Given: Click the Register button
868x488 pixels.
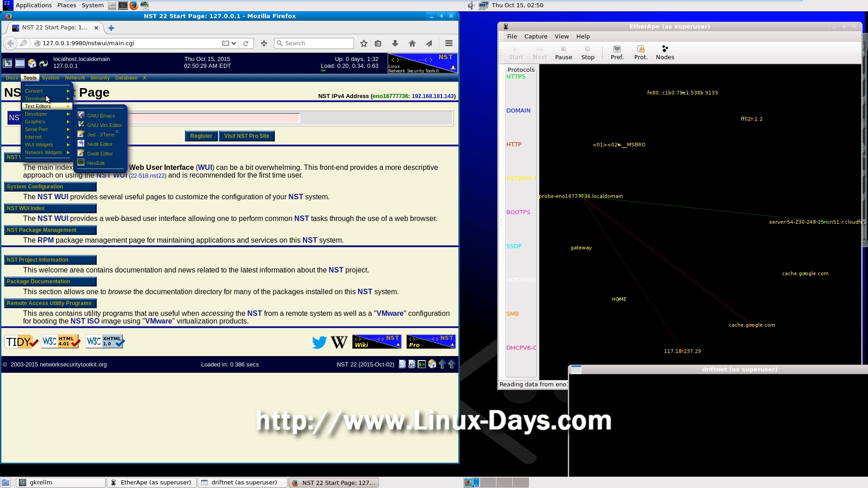Looking at the screenshot, I should (201, 136).
